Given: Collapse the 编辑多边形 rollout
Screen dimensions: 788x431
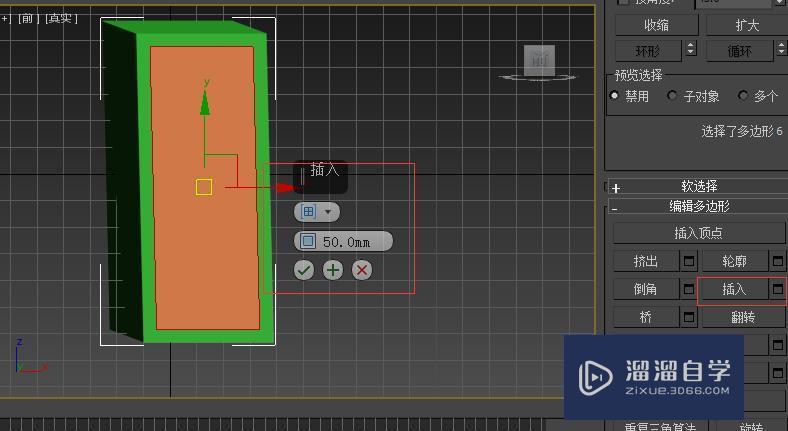Looking at the screenshot, I should (x=698, y=206).
